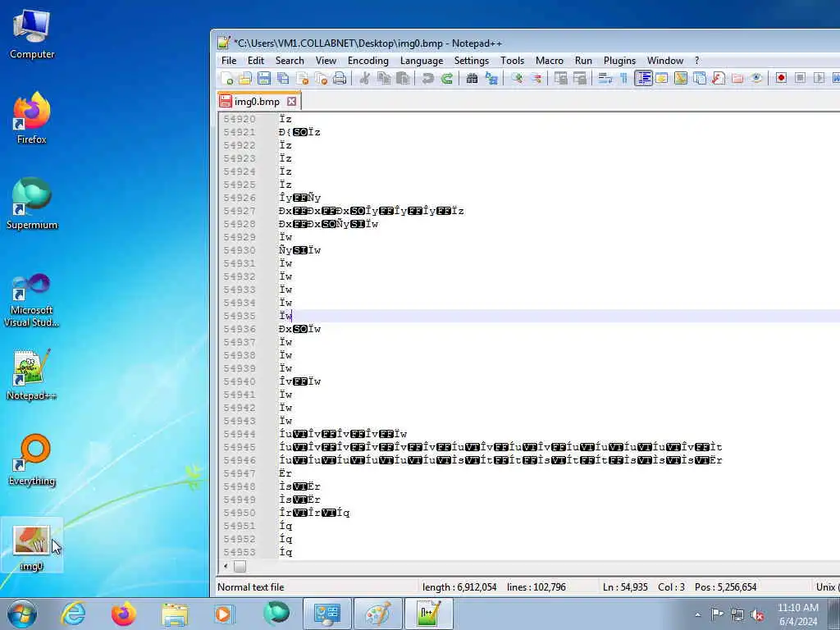Toggle synchronized horizontal scrolling
Viewport: 840px width, 630px height.
[580, 79]
